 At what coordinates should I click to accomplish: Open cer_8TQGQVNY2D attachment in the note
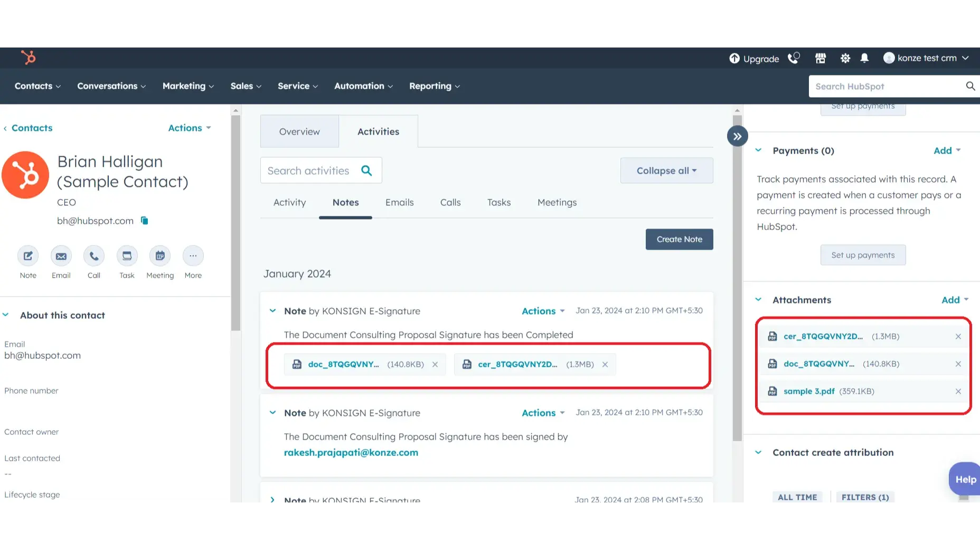coord(517,364)
